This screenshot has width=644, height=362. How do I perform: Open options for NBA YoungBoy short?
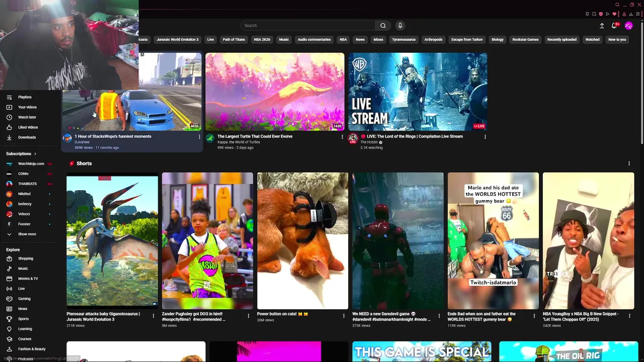point(629,316)
